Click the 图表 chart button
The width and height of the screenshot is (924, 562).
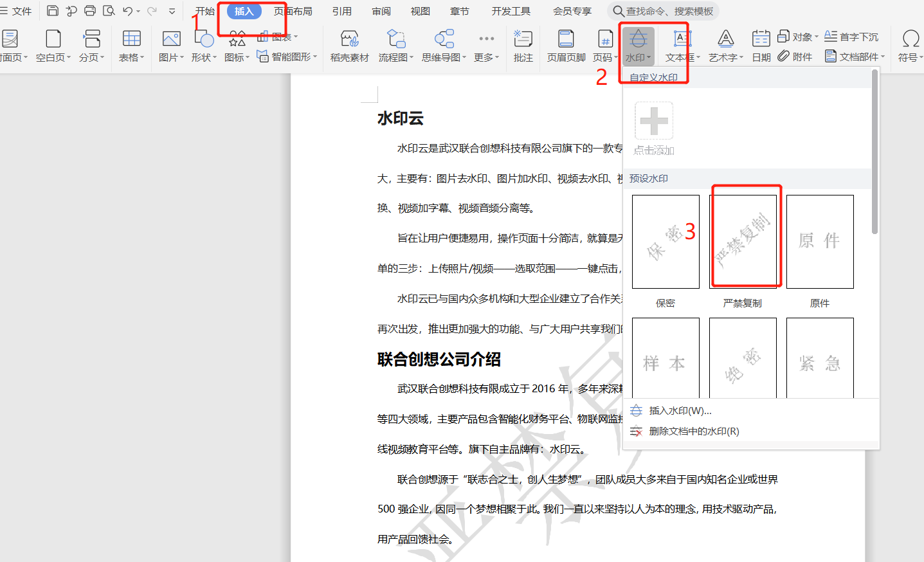click(x=278, y=37)
